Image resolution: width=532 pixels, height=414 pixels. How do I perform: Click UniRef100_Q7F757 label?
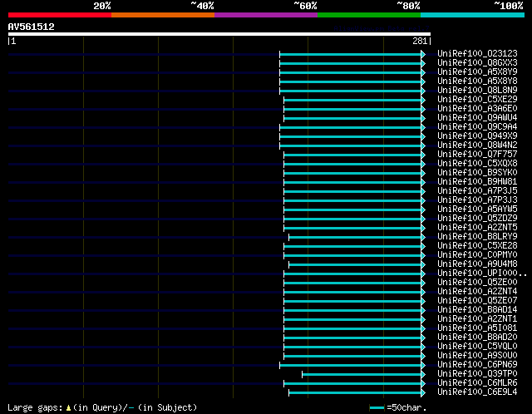click(x=477, y=155)
